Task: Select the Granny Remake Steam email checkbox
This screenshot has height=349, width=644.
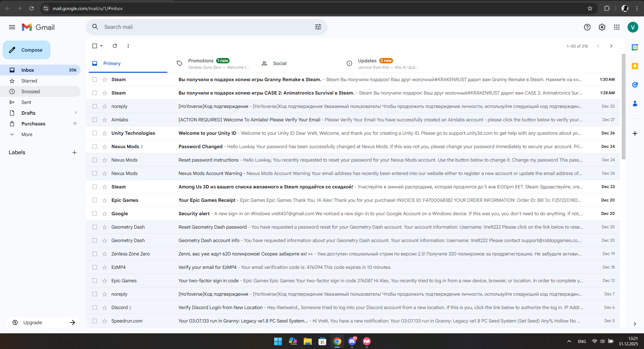Action: pyautogui.click(x=95, y=79)
